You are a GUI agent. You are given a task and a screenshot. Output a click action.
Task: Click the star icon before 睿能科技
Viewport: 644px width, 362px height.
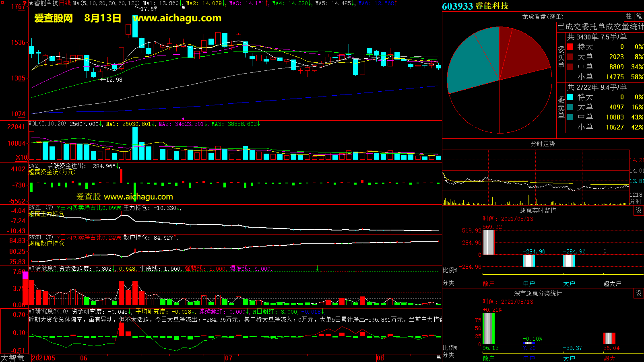(x=31, y=3)
